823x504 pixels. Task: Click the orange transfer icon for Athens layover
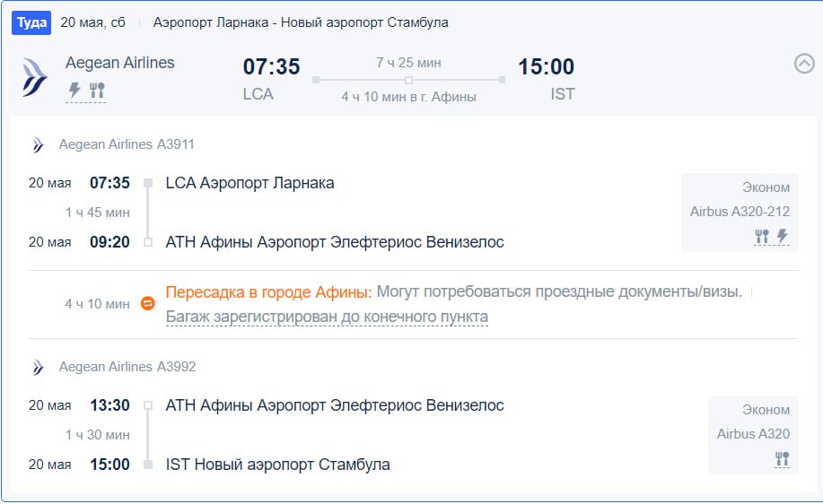(x=148, y=304)
